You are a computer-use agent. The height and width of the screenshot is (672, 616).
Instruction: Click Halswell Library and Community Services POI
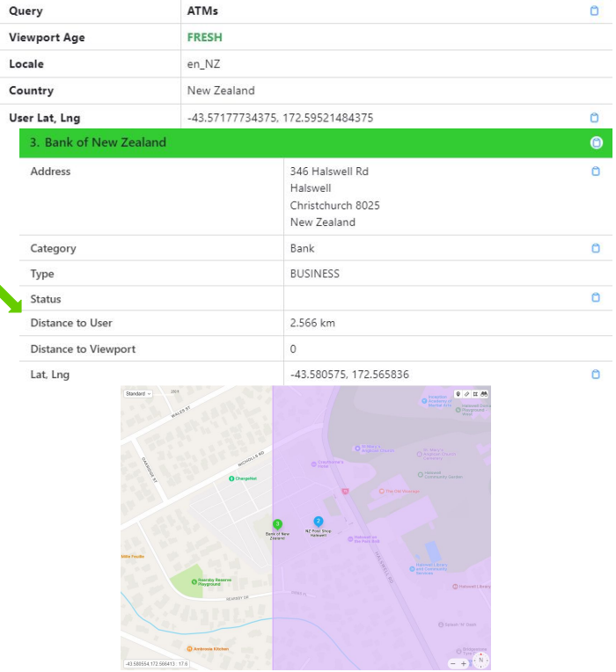point(429,569)
